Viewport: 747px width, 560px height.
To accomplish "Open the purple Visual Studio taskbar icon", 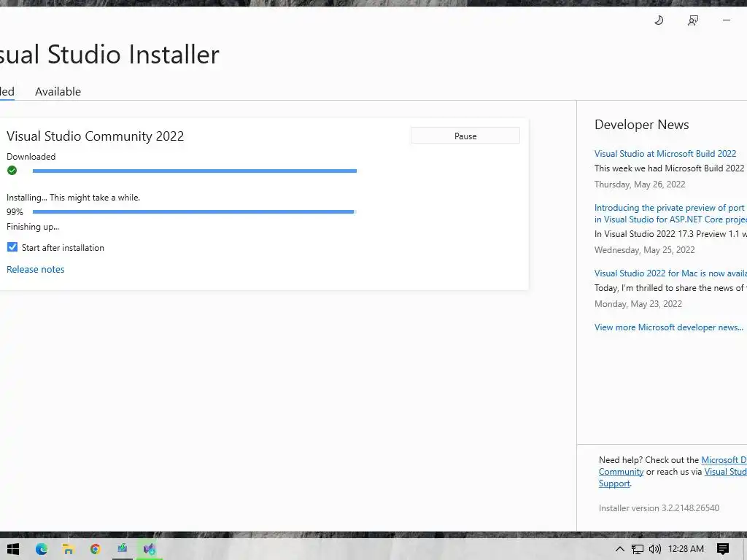I will pos(149,549).
